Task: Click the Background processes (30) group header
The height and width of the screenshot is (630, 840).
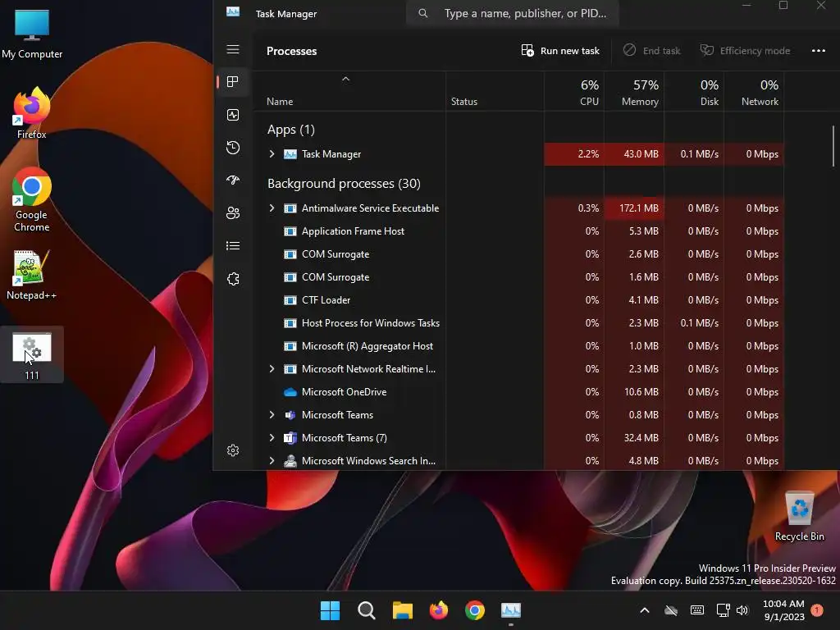Action: coord(344,183)
